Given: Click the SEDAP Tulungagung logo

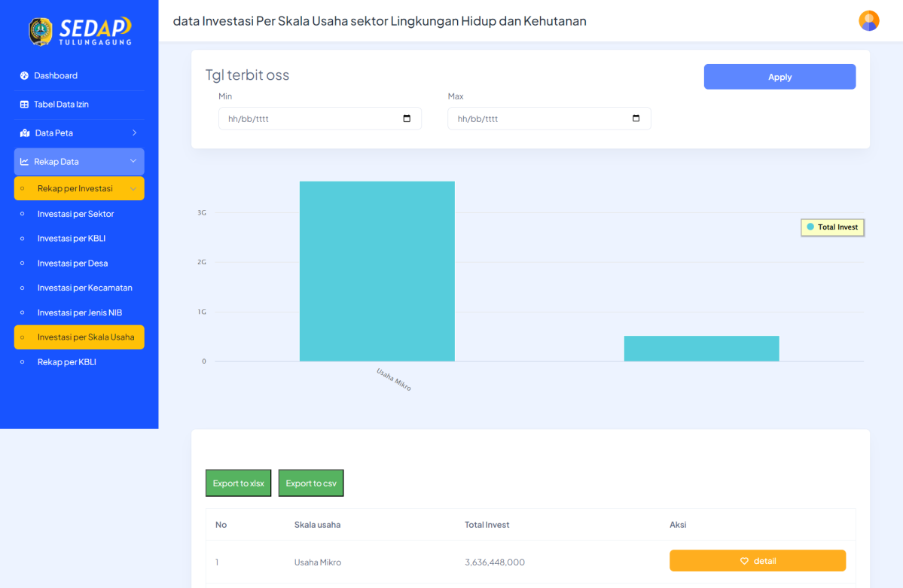Looking at the screenshot, I should (x=80, y=31).
